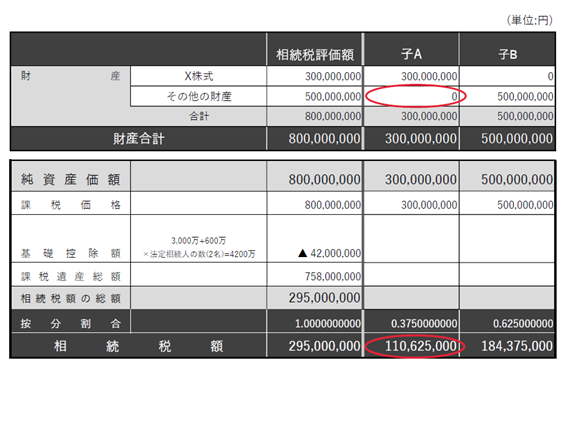Select the 184,375,000 cell for 子B
Screen dimensions: 567x437
pyautogui.click(x=517, y=346)
